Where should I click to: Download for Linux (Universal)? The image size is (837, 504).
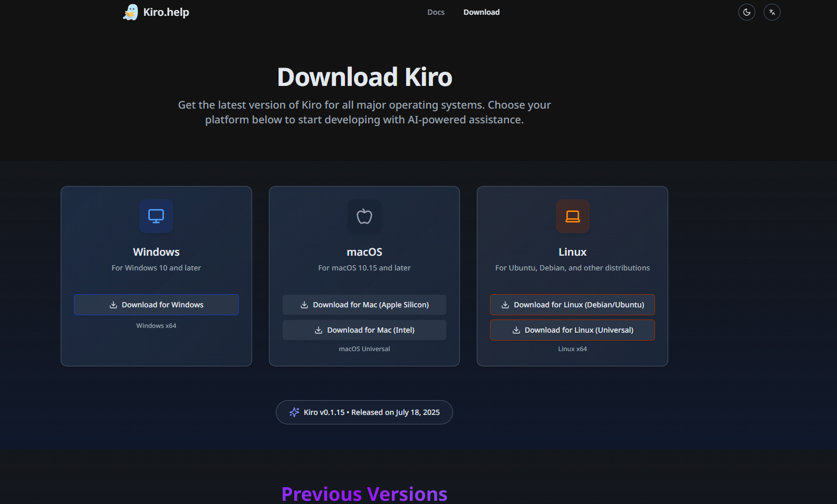[x=572, y=330]
